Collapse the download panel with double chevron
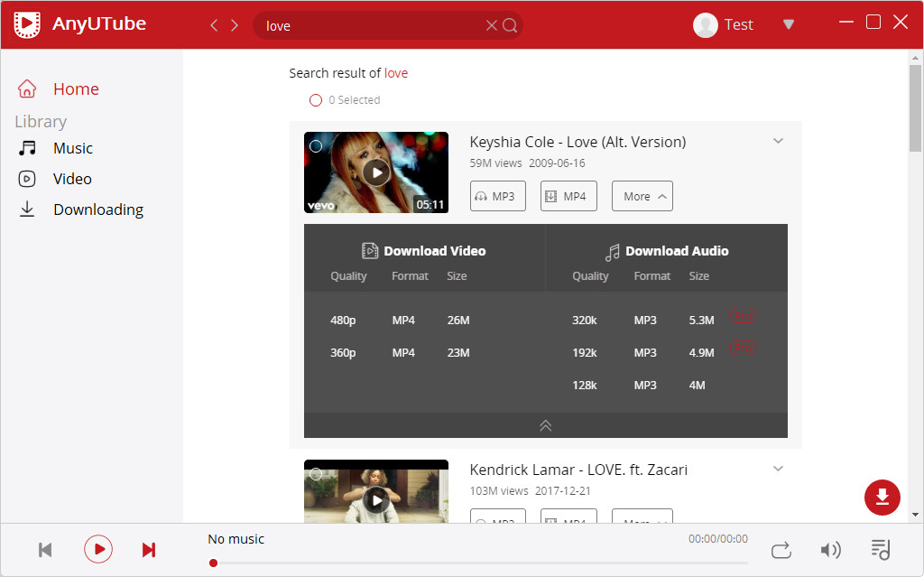This screenshot has width=924, height=577. [x=546, y=425]
